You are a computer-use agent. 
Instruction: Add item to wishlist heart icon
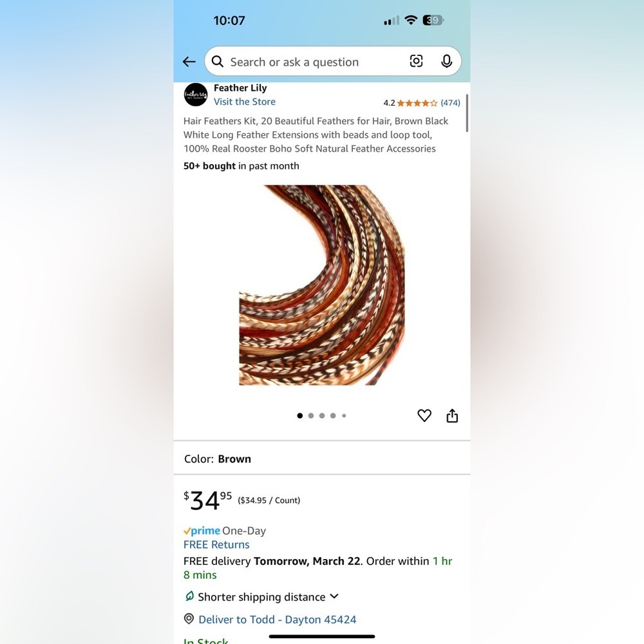point(424,415)
